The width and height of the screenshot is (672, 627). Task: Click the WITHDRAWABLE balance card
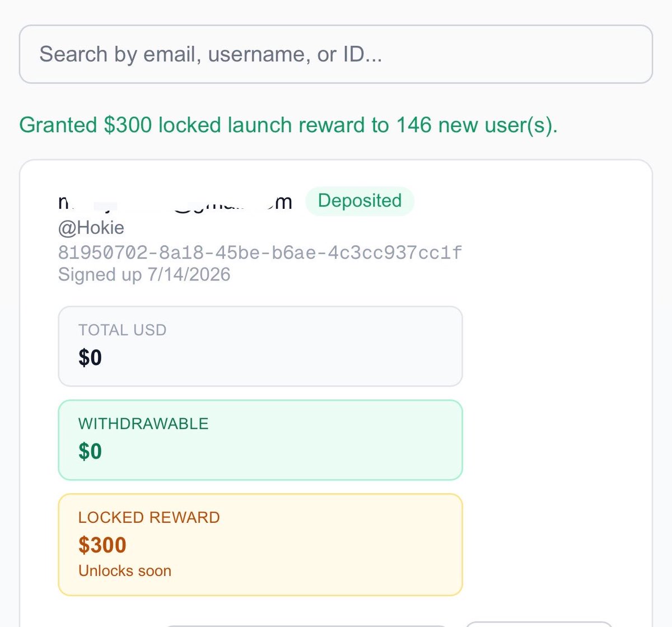260,440
